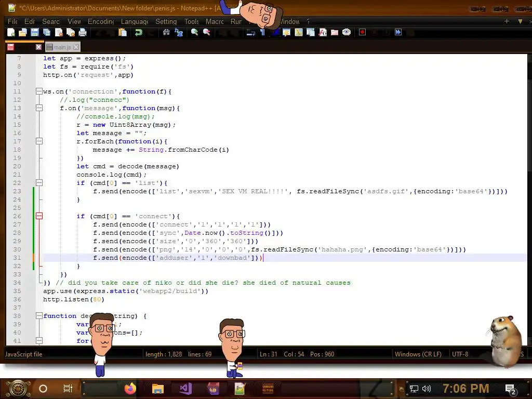This screenshot has height=399, width=532.
Task: Collapse the for-loop fold on line 41
Action: 39,341
